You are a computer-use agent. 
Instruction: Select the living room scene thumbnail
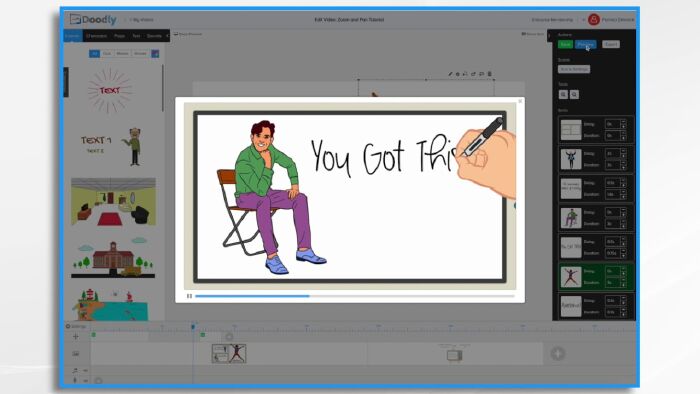click(113, 201)
